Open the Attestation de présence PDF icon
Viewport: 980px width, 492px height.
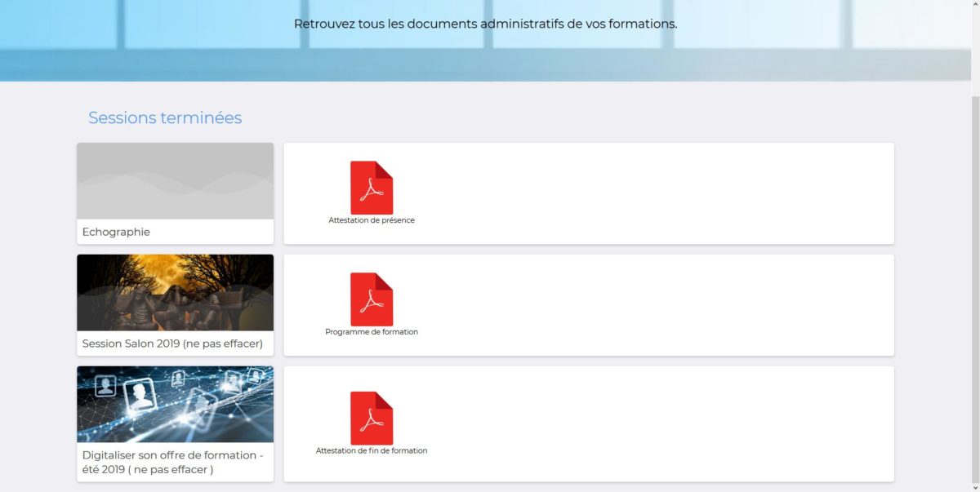(372, 187)
